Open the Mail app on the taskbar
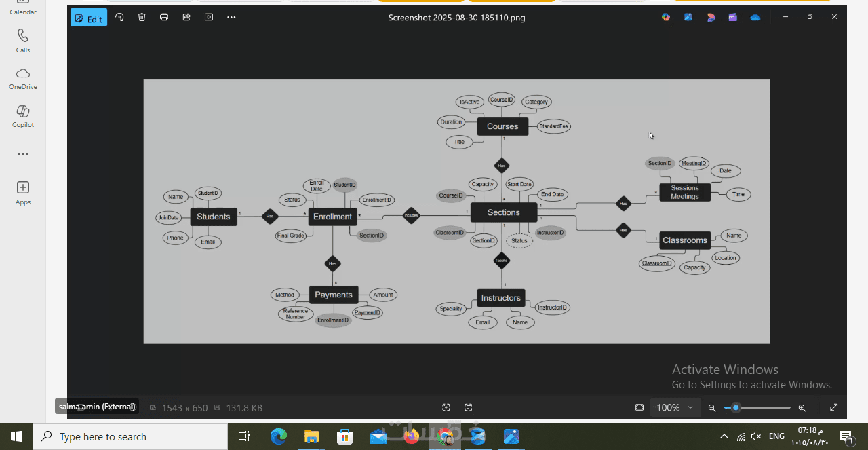Image resolution: width=868 pixels, height=450 pixels. (378, 436)
